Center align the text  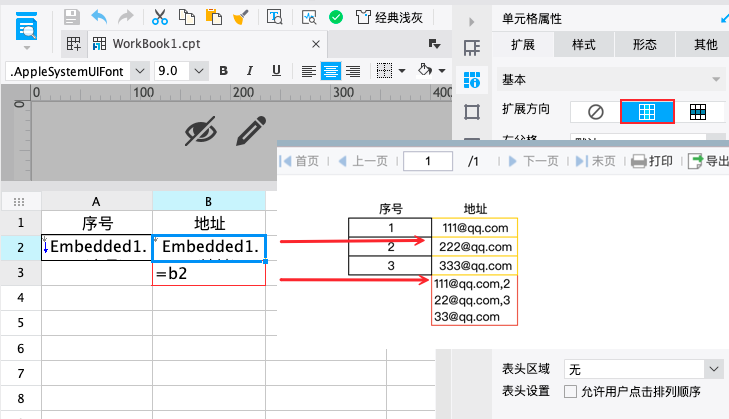[331, 71]
